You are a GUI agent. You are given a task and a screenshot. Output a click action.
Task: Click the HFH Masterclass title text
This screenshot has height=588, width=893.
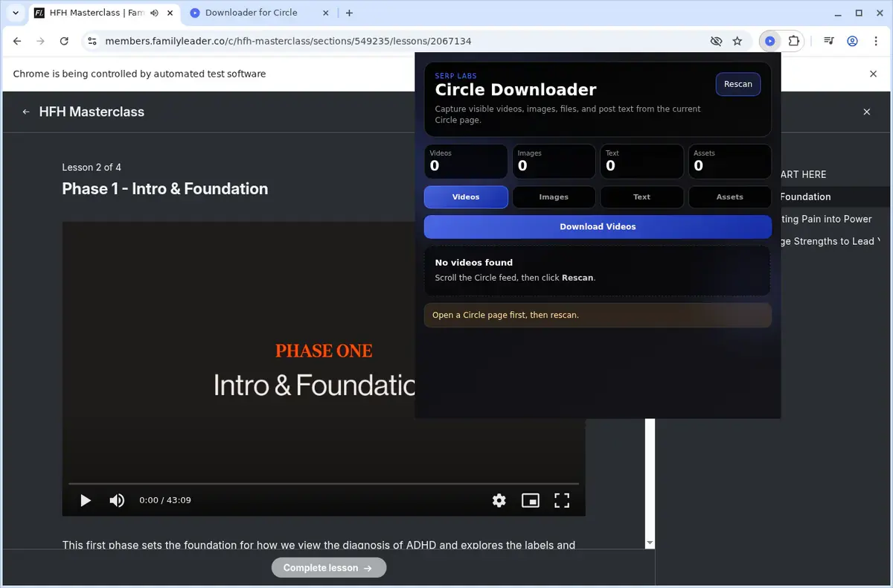point(92,112)
